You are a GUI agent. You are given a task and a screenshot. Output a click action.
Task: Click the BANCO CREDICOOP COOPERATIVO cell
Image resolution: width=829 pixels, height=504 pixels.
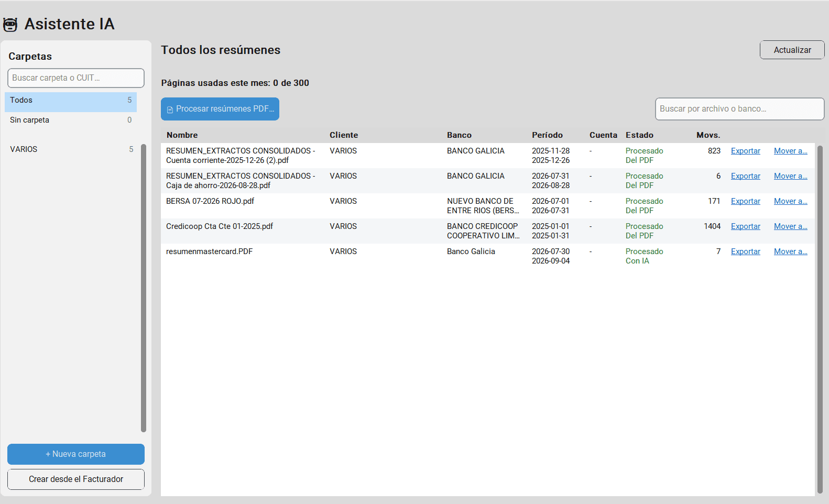pyautogui.click(x=483, y=231)
